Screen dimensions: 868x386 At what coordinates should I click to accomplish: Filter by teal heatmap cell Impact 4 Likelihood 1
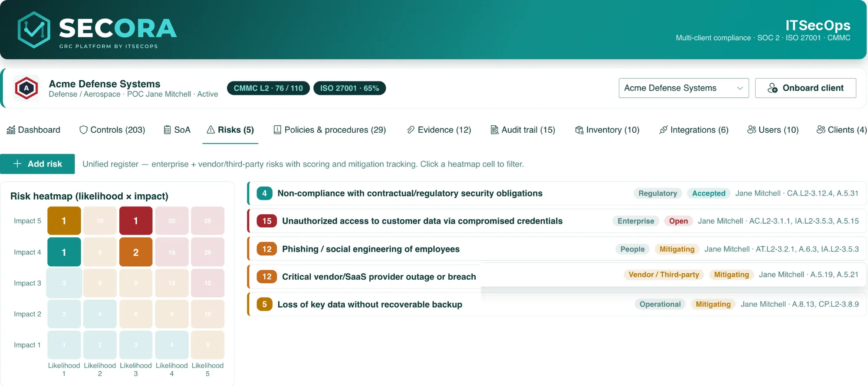[64, 252]
